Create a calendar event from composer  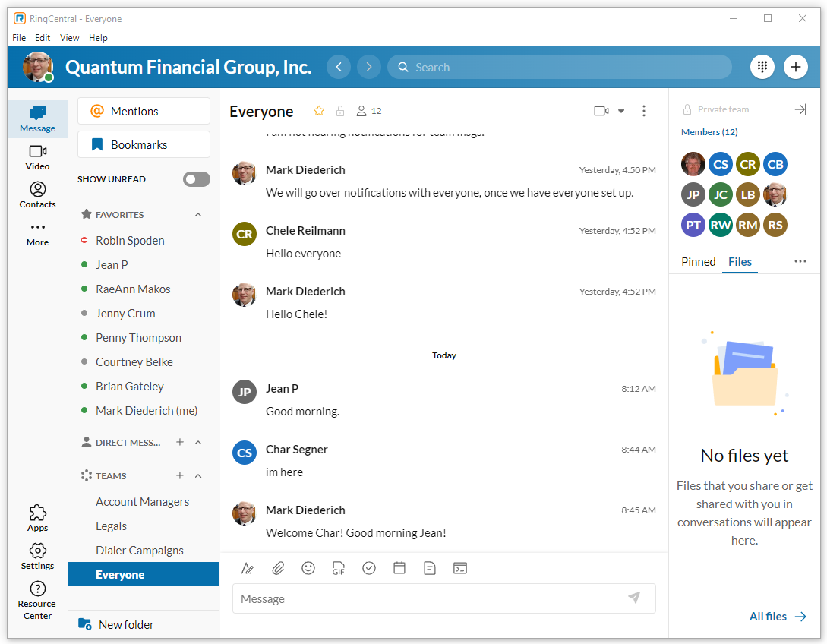(x=399, y=568)
